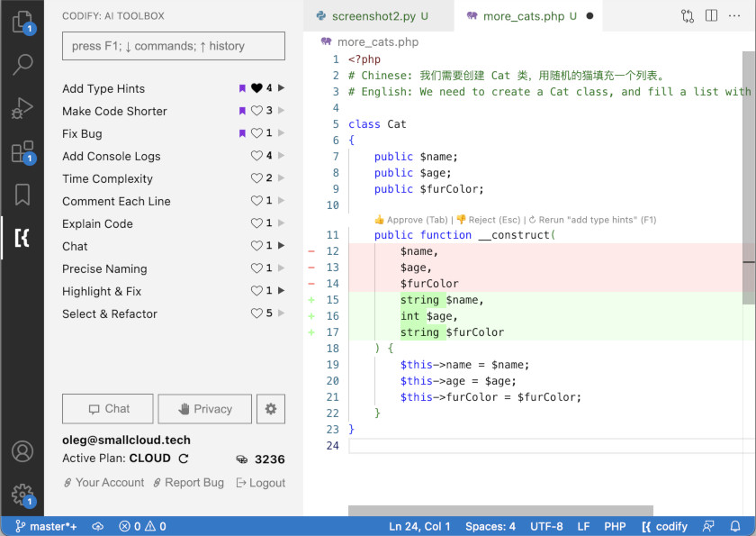756x536 pixels.
Task: Open the Extensions view icon
Action: [22, 152]
